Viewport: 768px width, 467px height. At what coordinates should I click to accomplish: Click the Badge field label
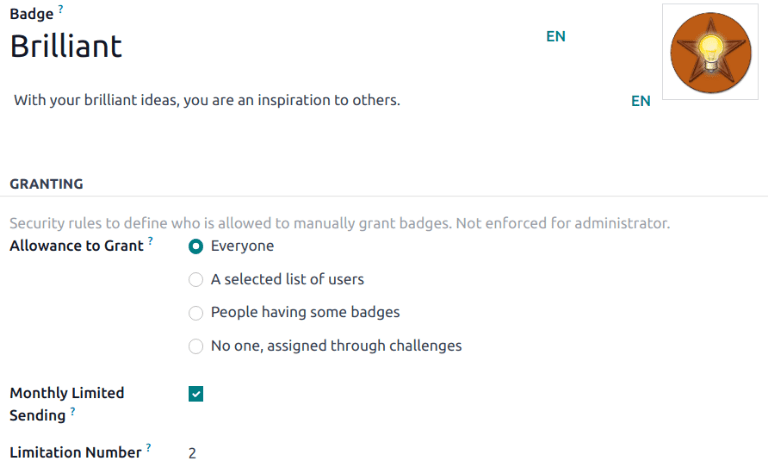(x=31, y=14)
